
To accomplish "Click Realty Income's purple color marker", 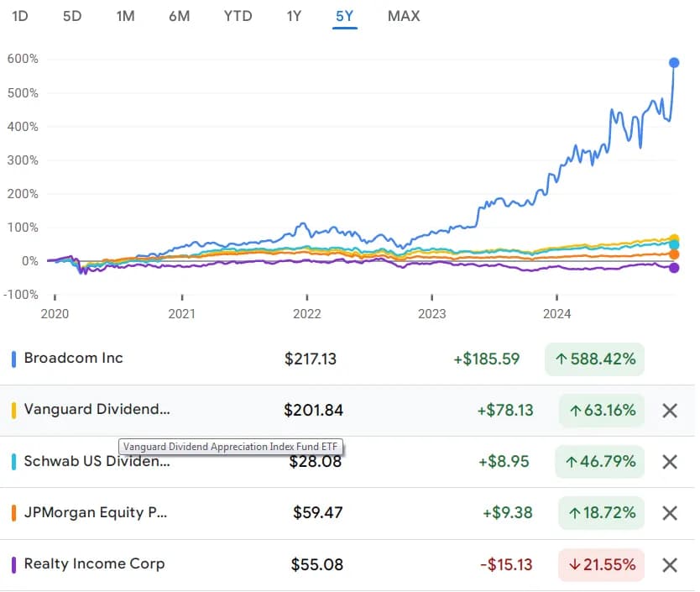I will pos(13,564).
